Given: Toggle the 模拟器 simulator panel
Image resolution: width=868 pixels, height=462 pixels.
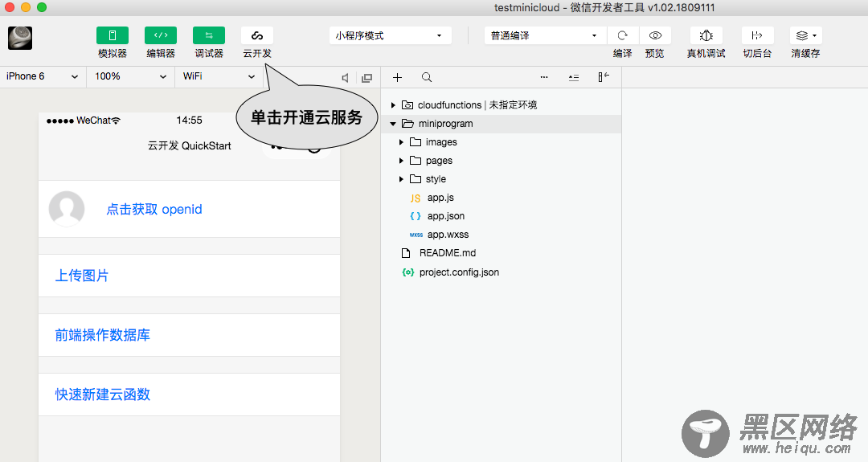Looking at the screenshot, I should coord(113,35).
